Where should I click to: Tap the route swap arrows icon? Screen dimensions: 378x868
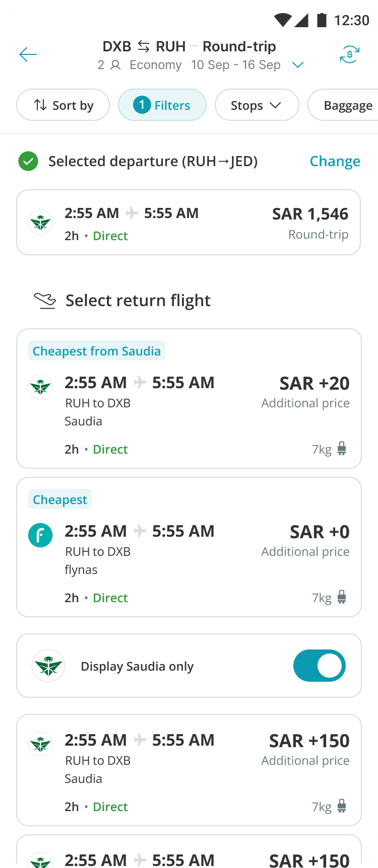pyautogui.click(x=144, y=47)
